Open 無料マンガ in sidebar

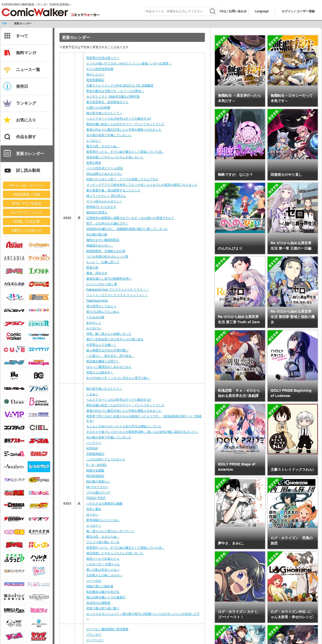point(27,53)
